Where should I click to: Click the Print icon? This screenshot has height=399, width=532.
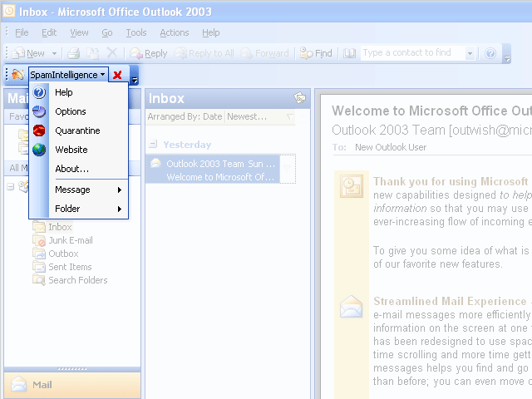74,53
